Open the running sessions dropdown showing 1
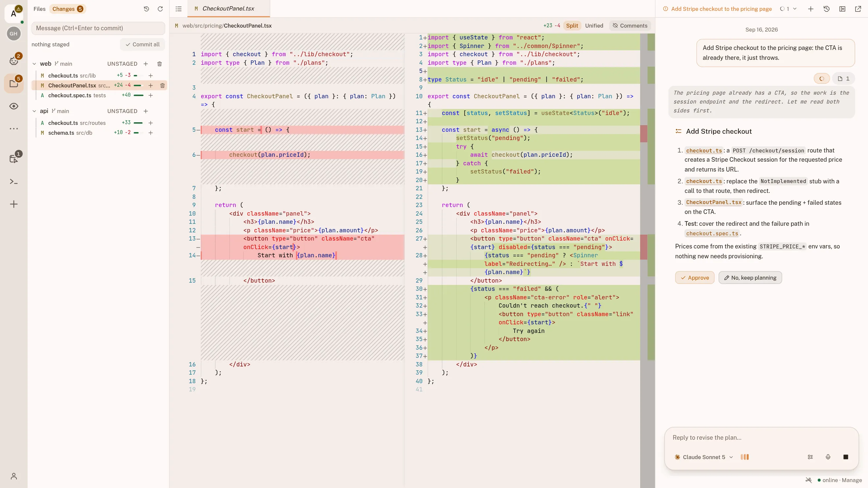 (788, 9)
